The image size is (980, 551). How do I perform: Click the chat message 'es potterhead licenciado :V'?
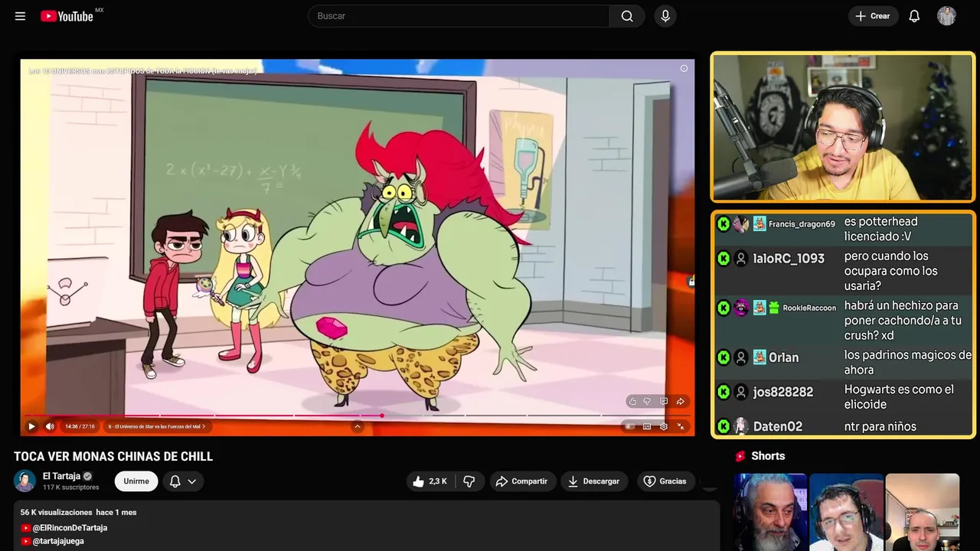pyautogui.click(x=881, y=229)
